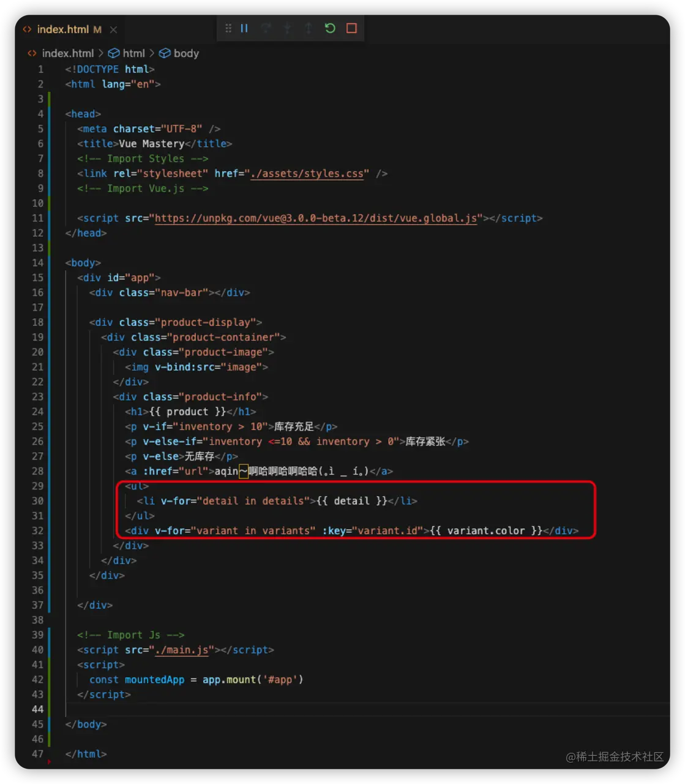Click the Step Out debug icon

(309, 28)
